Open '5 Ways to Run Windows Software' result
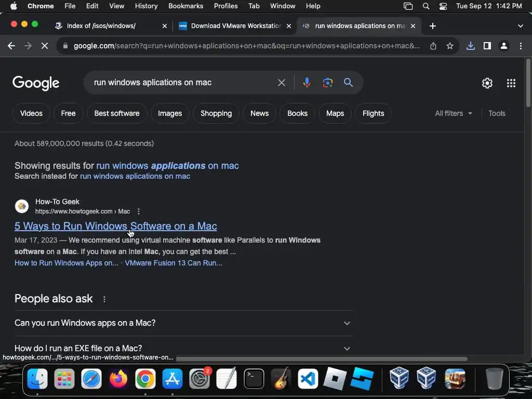The image size is (532, 399). [x=116, y=226]
